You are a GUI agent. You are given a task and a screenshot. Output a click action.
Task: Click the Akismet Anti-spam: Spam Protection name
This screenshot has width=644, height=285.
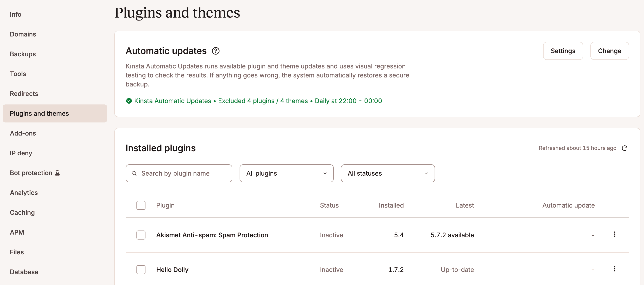click(212, 235)
